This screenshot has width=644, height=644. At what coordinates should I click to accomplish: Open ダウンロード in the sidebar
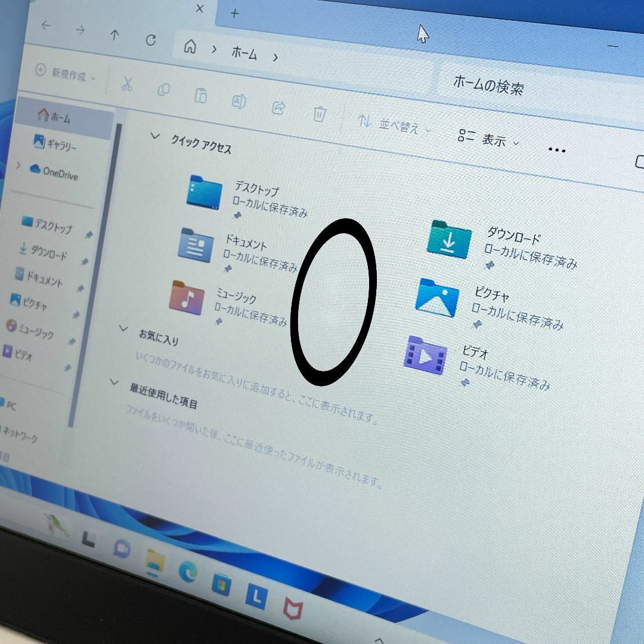[43, 251]
